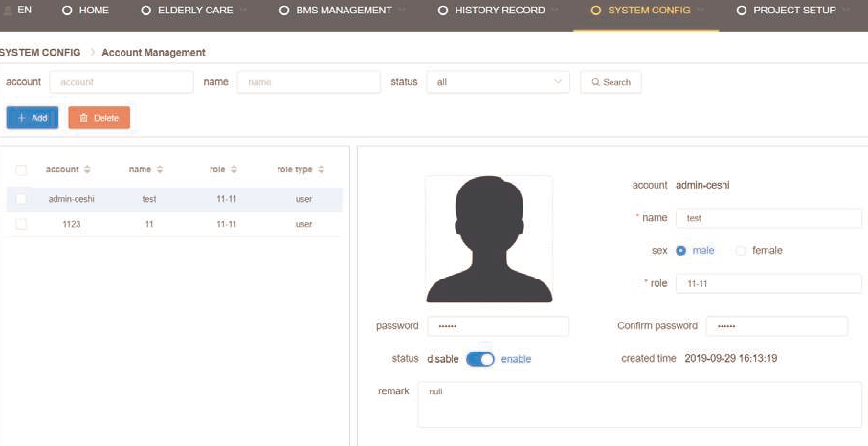The image size is (868, 446).
Task: Click the created time value 2019-09-29 16:13:19
Action: click(x=731, y=358)
